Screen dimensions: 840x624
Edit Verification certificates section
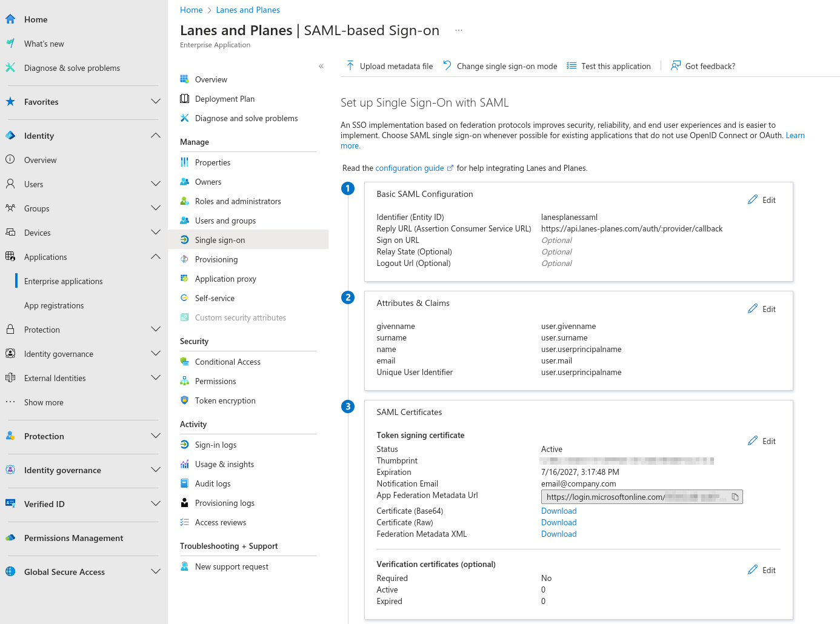[x=762, y=570]
